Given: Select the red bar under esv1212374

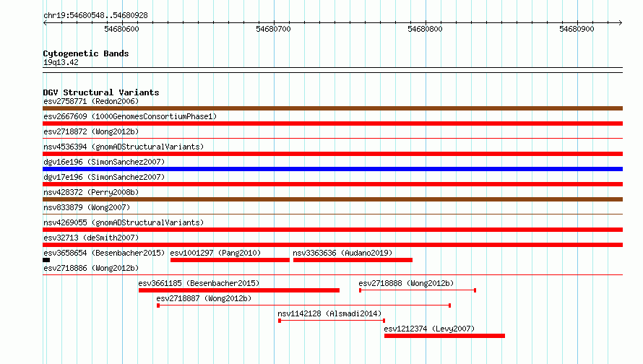Looking at the screenshot, I should point(444,336).
